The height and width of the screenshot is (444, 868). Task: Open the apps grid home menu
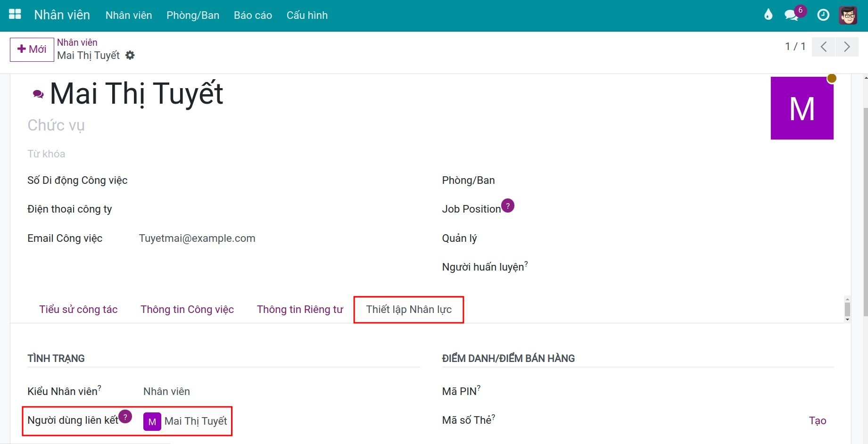15,15
